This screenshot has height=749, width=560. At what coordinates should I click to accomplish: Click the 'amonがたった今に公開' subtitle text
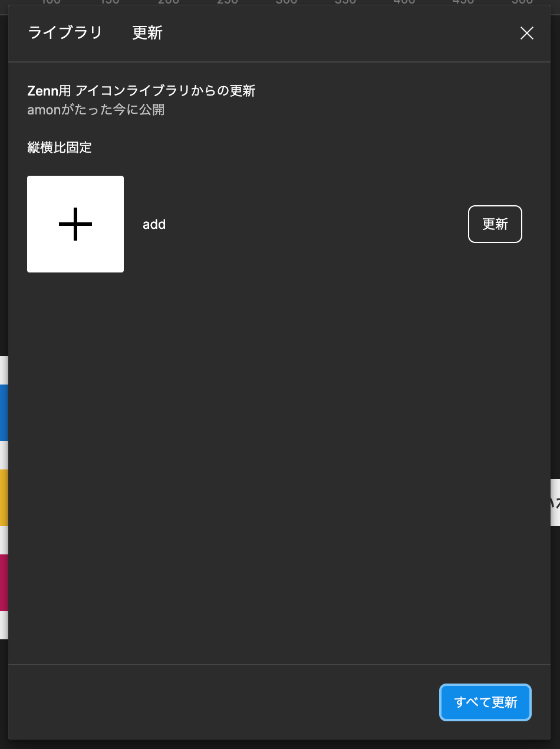click(x=95, y=110)
